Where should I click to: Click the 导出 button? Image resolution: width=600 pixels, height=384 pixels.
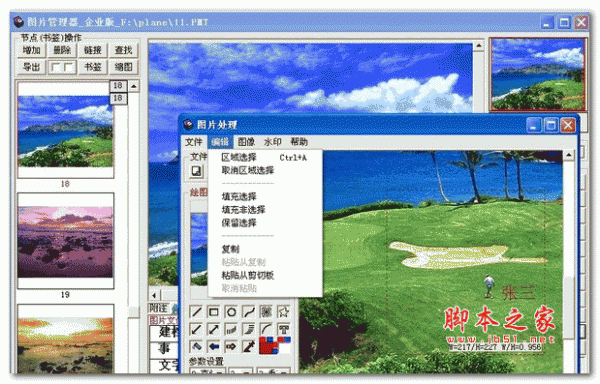[31, 67]
